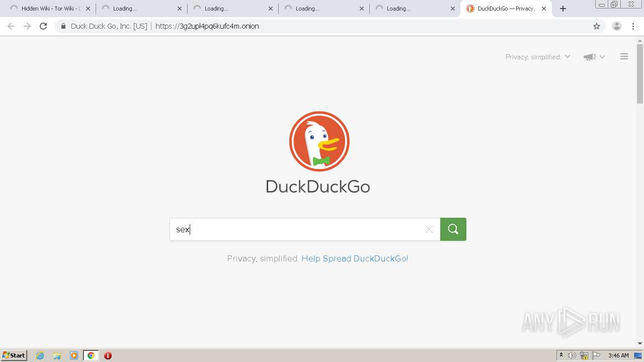Close the Hidden Wiki tab
This screenshot has width=644, height=362.
click(88, 9)
